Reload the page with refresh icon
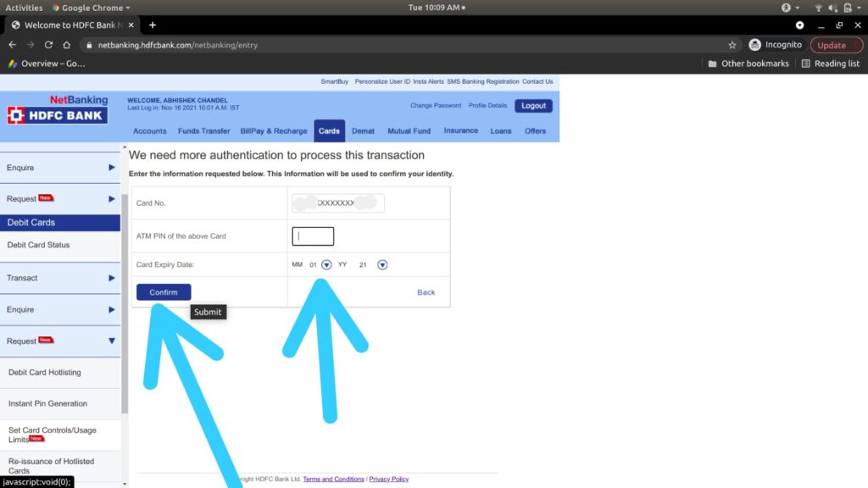This screenshot has height=488, width=868. (x=48, y=45)
